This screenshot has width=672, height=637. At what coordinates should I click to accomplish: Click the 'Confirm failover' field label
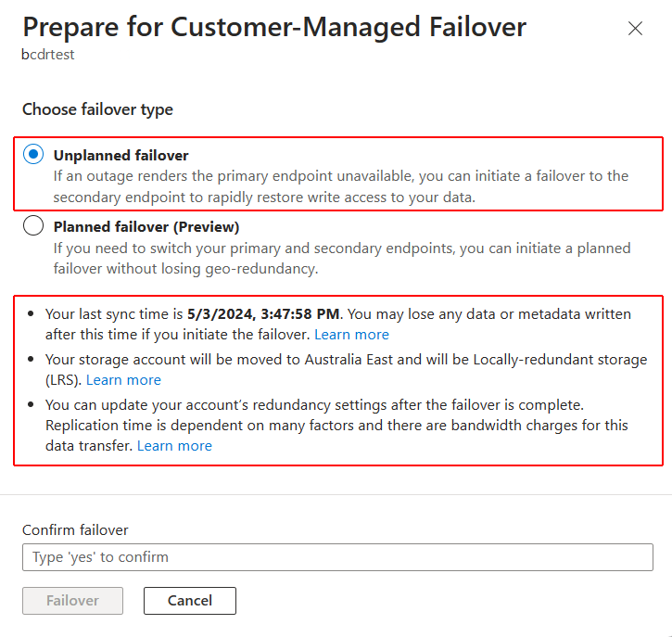click(x=75, y=530)
